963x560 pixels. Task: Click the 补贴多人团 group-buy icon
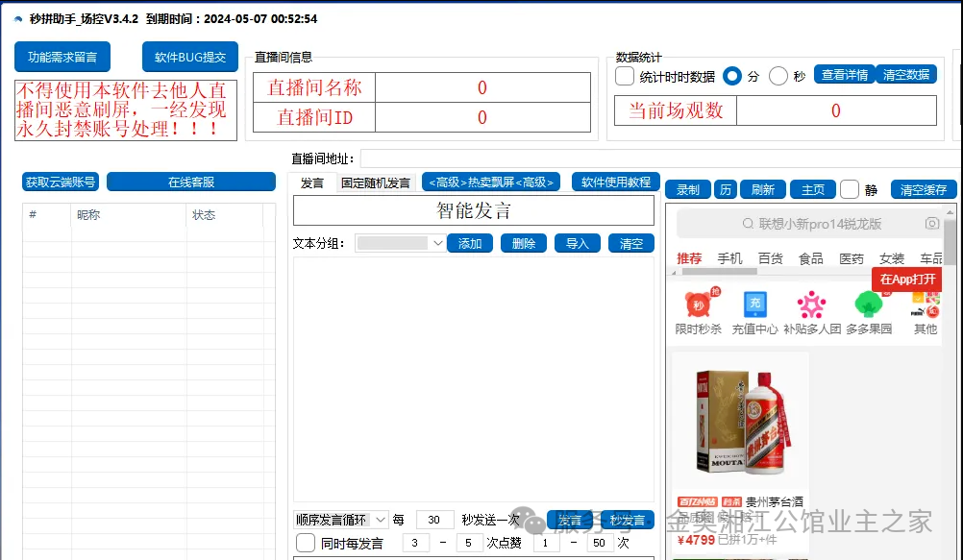click(812, 305)
